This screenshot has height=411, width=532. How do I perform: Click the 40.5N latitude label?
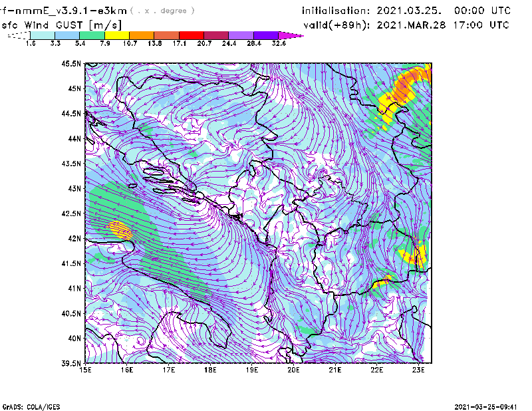coord(71,314)
